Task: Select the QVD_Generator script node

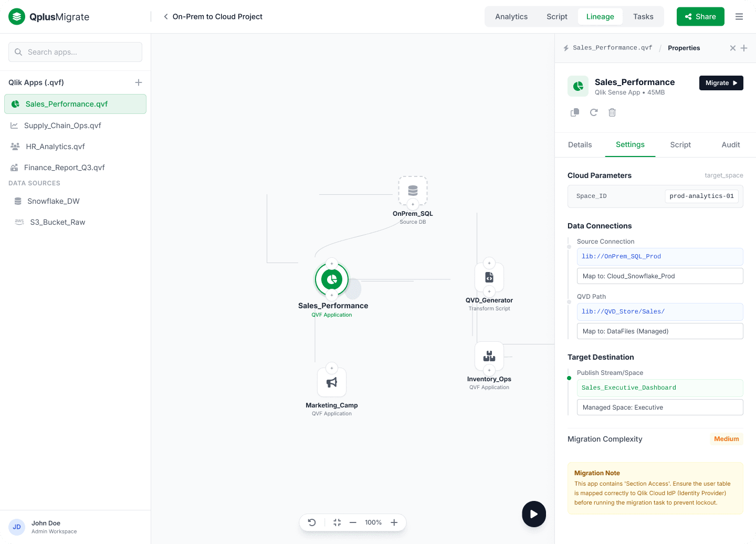Action: coord(489,277)
